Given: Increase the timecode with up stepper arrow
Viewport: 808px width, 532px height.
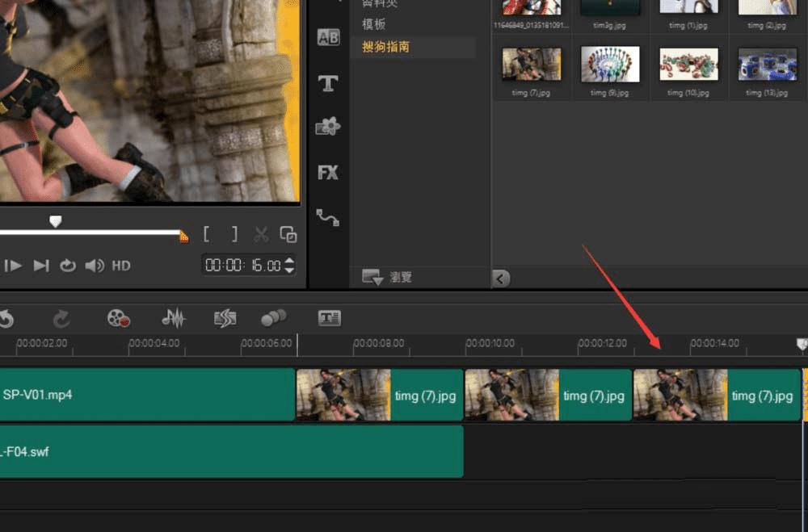Looking at the screenshot, I should 290,260.
